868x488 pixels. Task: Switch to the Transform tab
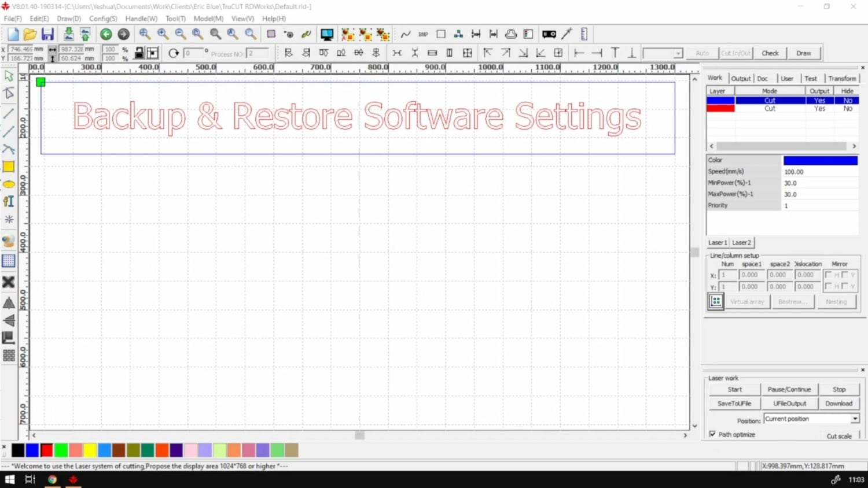[842, 79]
